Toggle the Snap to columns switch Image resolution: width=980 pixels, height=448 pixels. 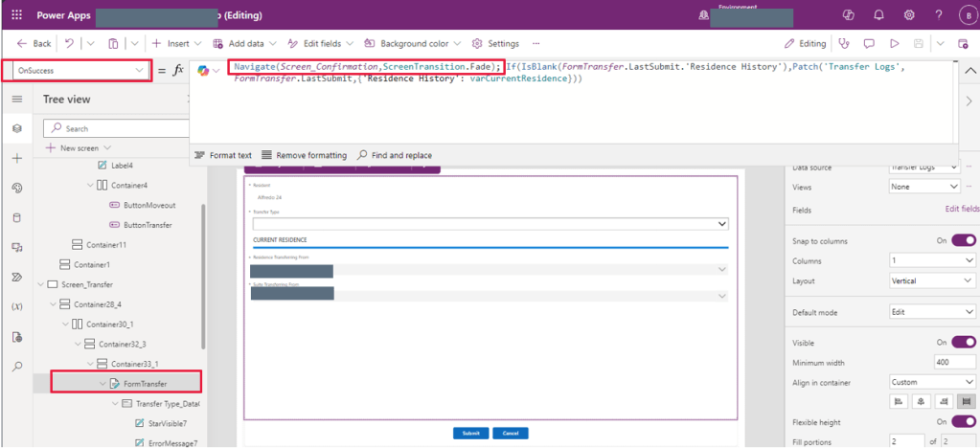(964, 240)
